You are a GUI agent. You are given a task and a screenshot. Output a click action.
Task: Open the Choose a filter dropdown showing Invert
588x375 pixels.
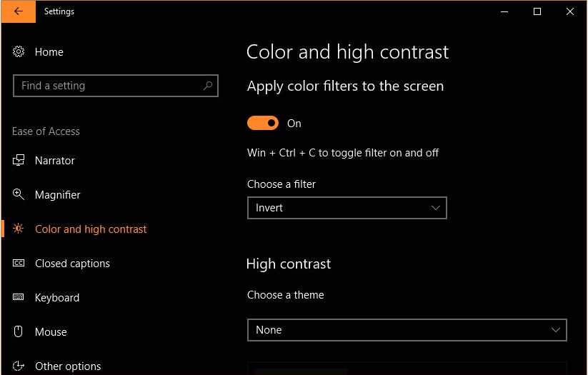pos(347,208)
